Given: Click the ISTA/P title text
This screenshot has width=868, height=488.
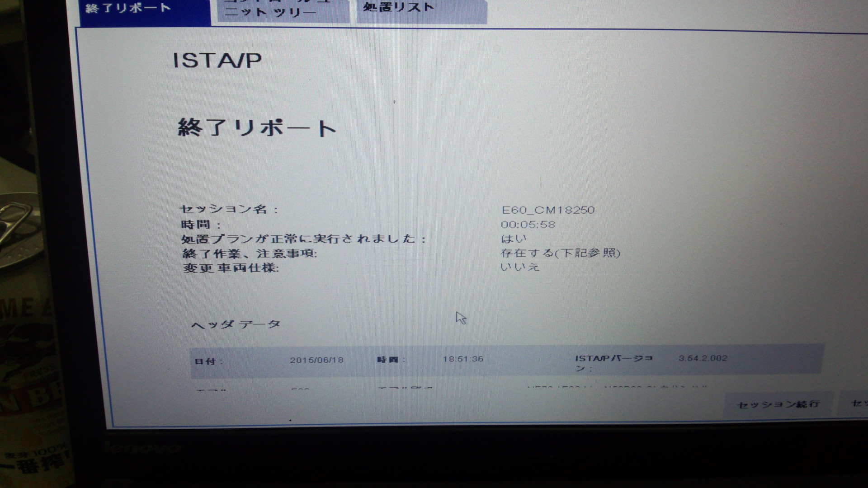Looking at the screenshot, I should point(217,61).
